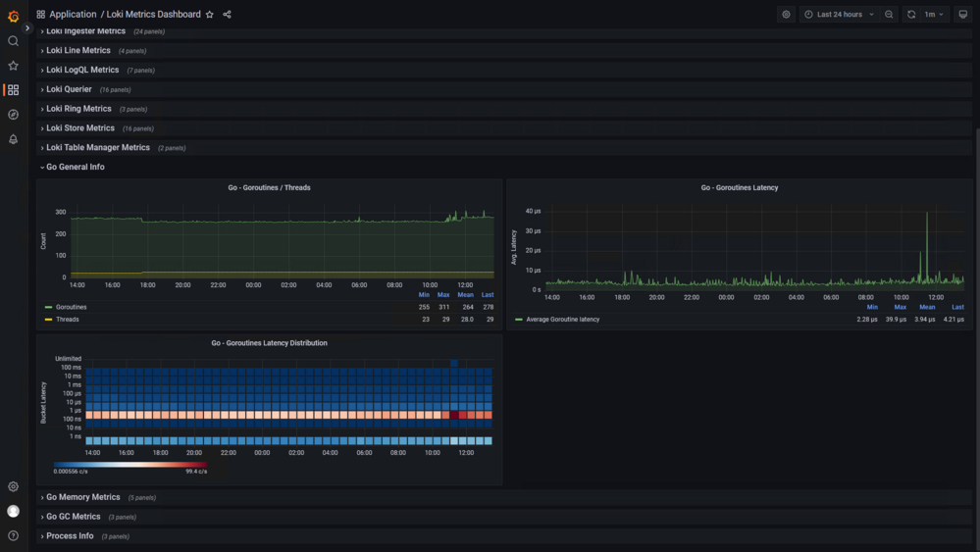Screen dimensions: 980x552
Task: Open dashboard settings gear in the top bar
Action: (786, 15)
